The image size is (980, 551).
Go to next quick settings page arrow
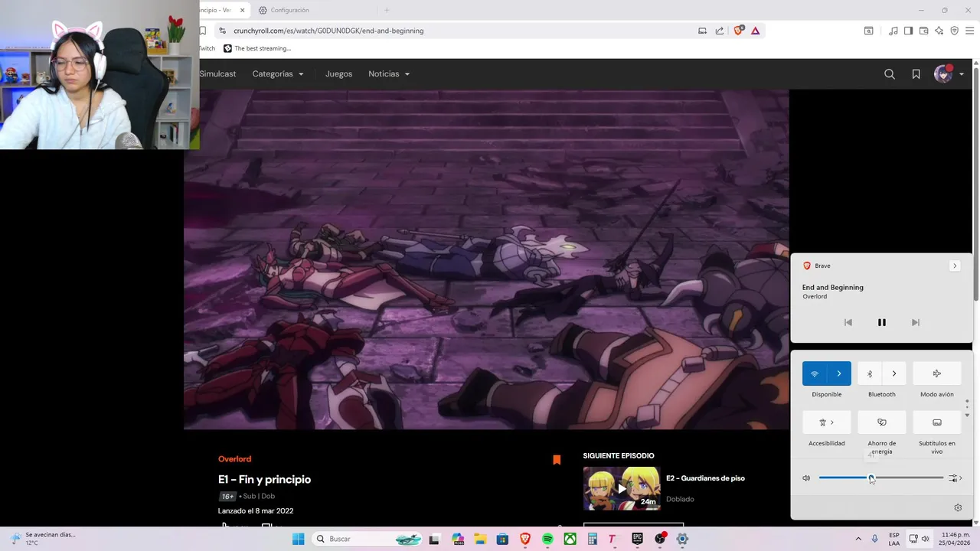[967, 415]
